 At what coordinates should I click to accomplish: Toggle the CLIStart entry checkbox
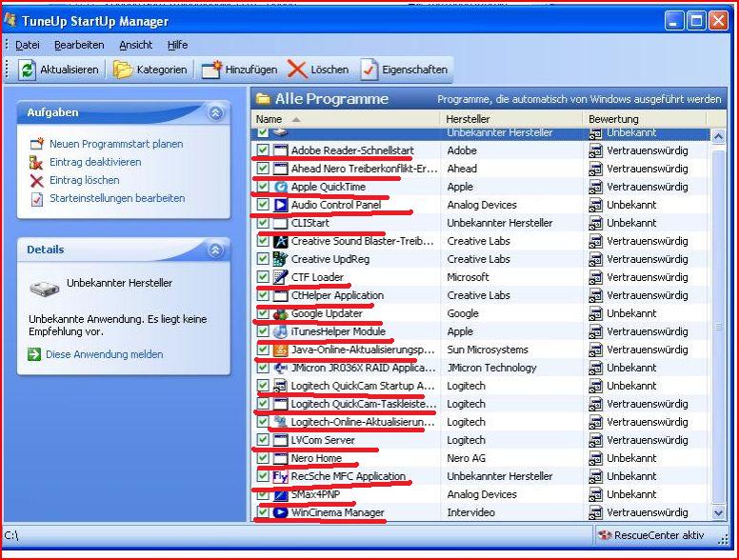[x=263, y=223]
